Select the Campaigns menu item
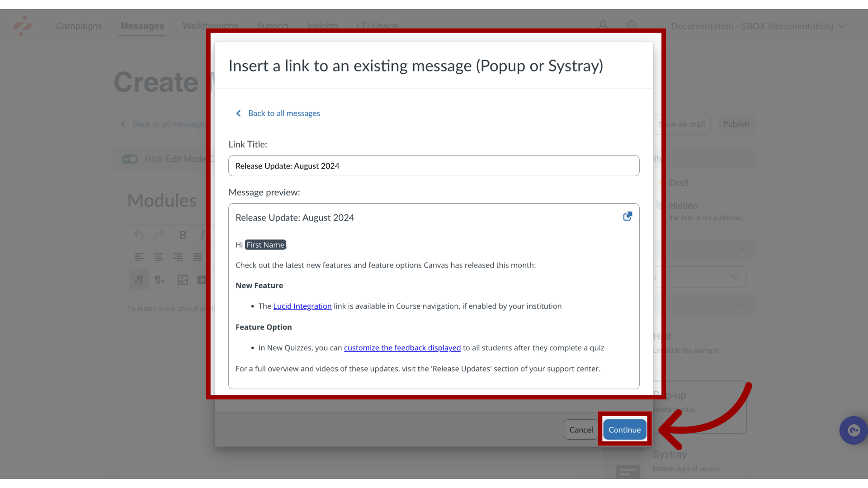868x488 pixels. pos(79,26)
